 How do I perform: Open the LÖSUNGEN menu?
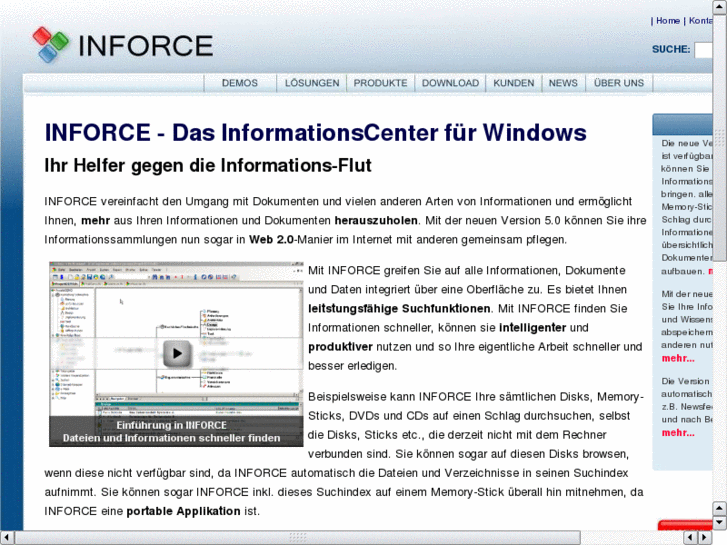(312, 83)
